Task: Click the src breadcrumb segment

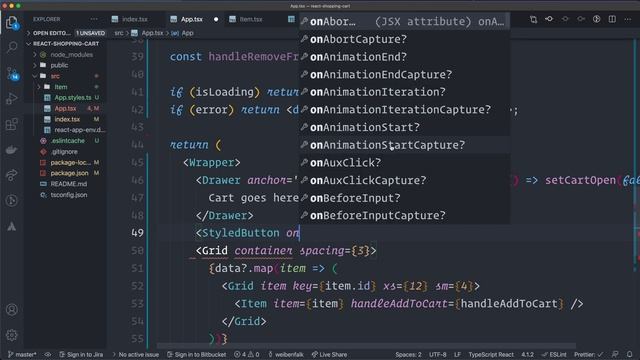Action: tap(118, 33)
